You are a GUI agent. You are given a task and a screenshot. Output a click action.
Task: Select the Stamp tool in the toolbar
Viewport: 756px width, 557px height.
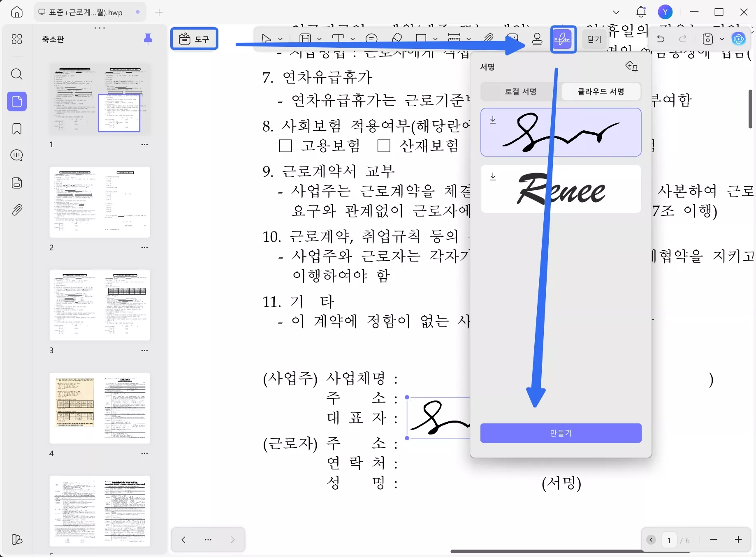click(x=538, y=39)
